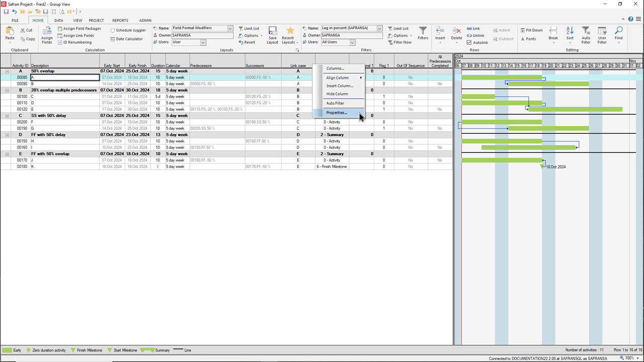Choose Properties... from context menu
The image size is (644, 362).
[338, 113]
